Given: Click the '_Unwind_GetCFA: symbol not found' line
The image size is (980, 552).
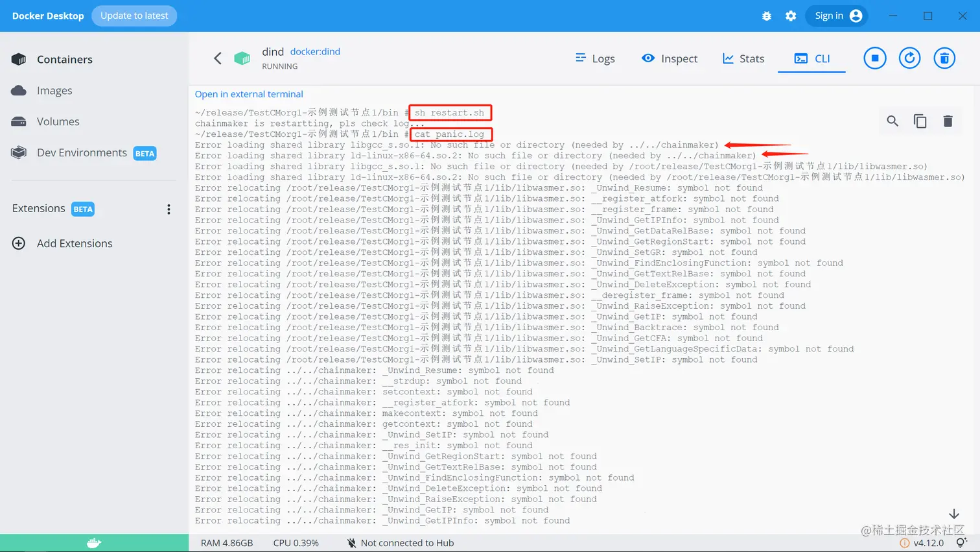Looking at the screenshot, I should pos(478,338).
